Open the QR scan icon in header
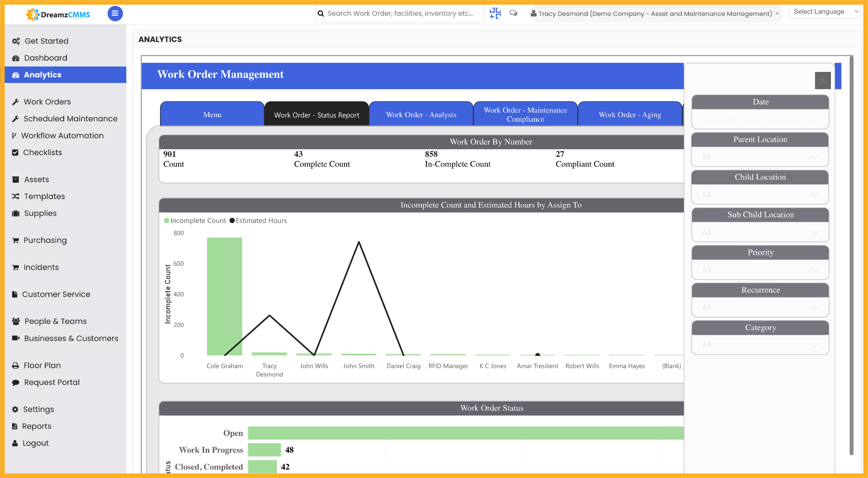868x478 pixels. coord(495,13)
